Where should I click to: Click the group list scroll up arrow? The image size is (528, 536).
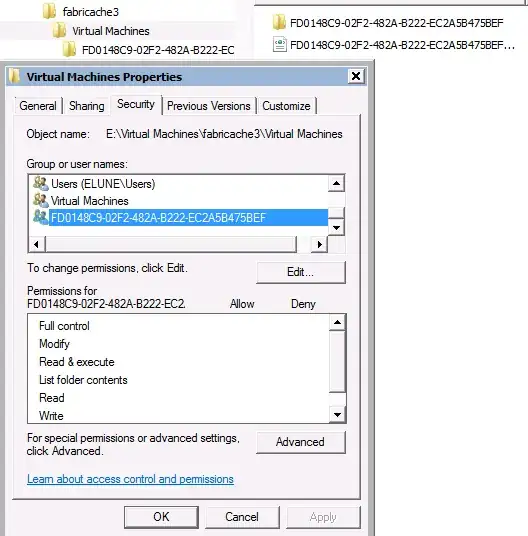(336, 183)
